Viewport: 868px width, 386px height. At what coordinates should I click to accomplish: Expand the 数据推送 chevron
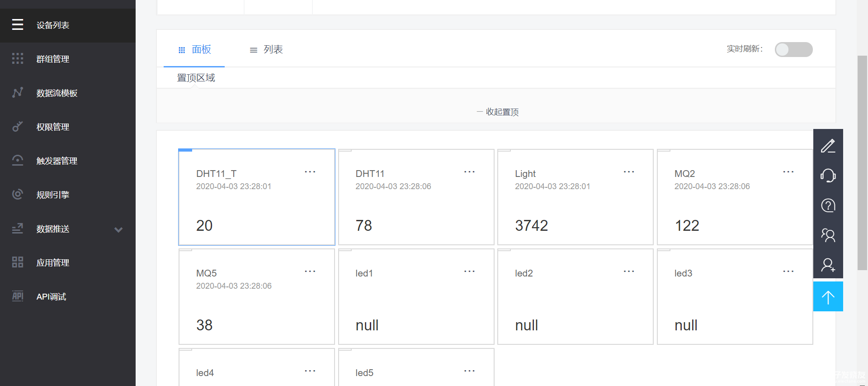pyautogui.click(x=118, y=229)
